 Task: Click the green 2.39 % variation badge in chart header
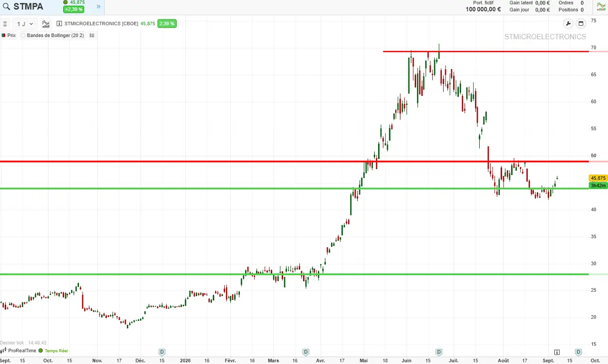[167, 23]
